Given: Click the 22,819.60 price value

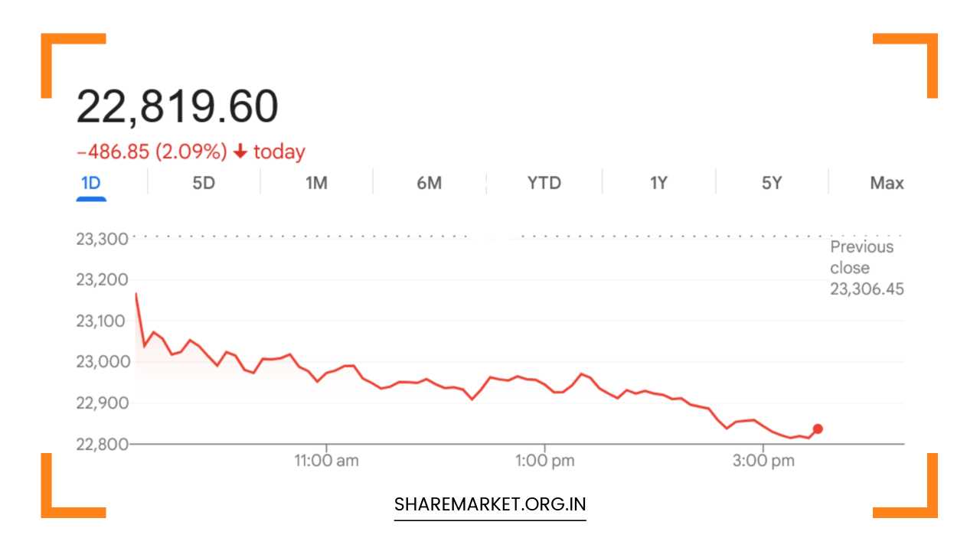Looking at the screenshot, I should tap(177, 107).
